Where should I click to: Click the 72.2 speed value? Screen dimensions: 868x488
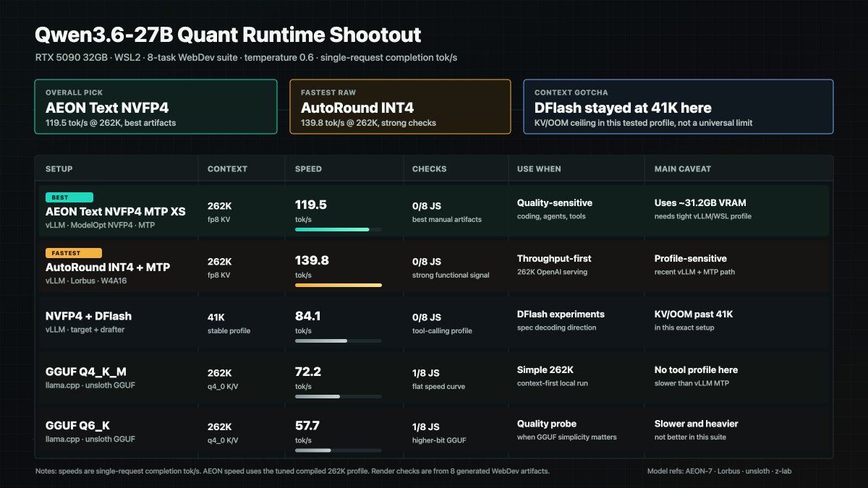pos(308,372)
